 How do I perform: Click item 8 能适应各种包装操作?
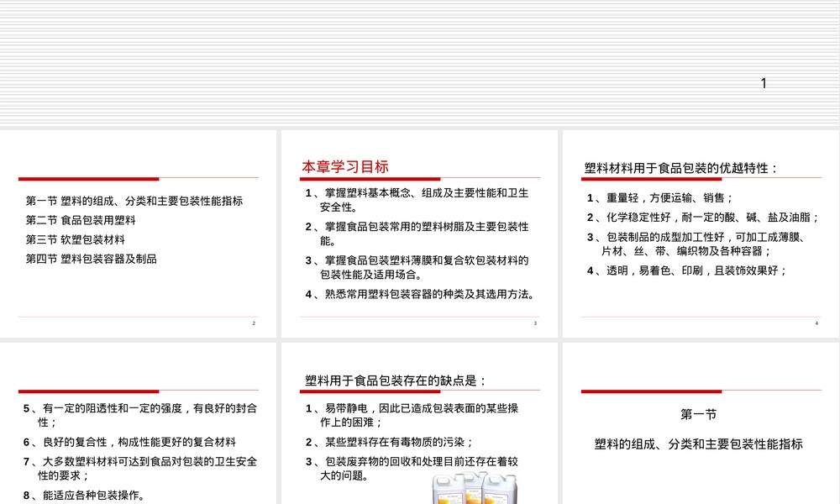(84, 496)
